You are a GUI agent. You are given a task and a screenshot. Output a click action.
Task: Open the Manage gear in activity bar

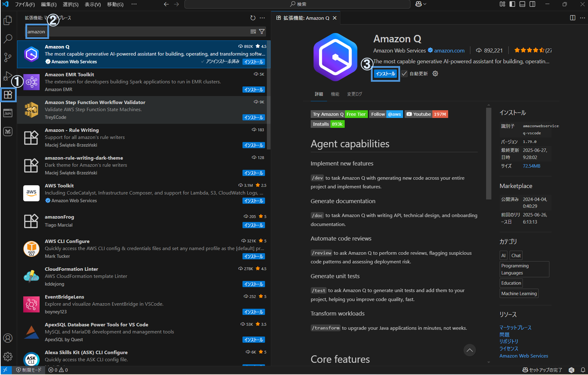click(8, 356)
